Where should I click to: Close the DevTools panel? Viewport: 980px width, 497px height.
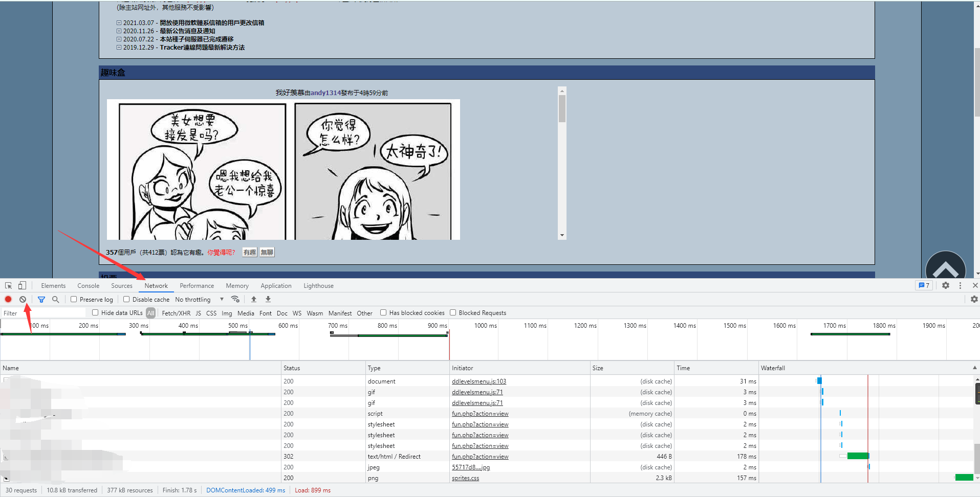point(975,285)
